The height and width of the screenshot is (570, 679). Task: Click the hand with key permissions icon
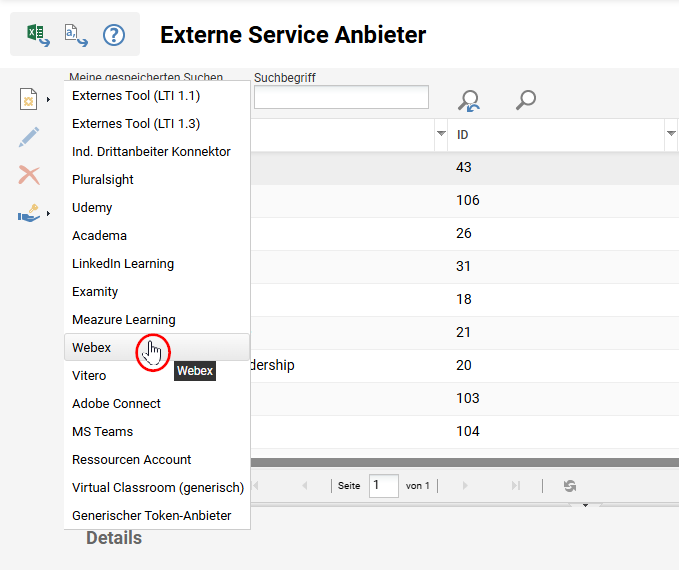29,213
